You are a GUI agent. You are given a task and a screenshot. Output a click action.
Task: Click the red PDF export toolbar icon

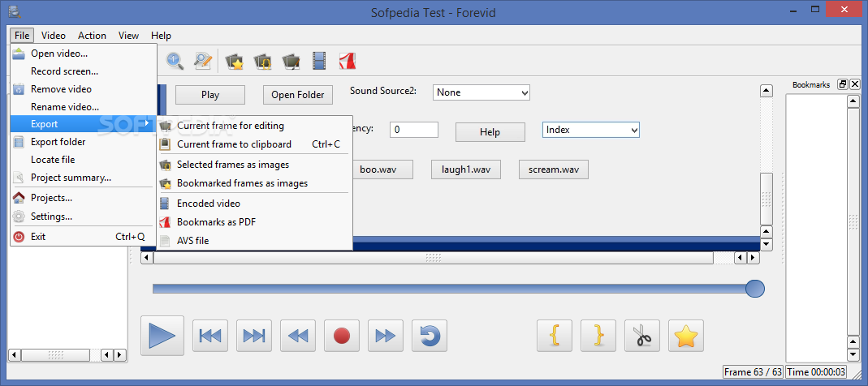(x=347, y=60)
